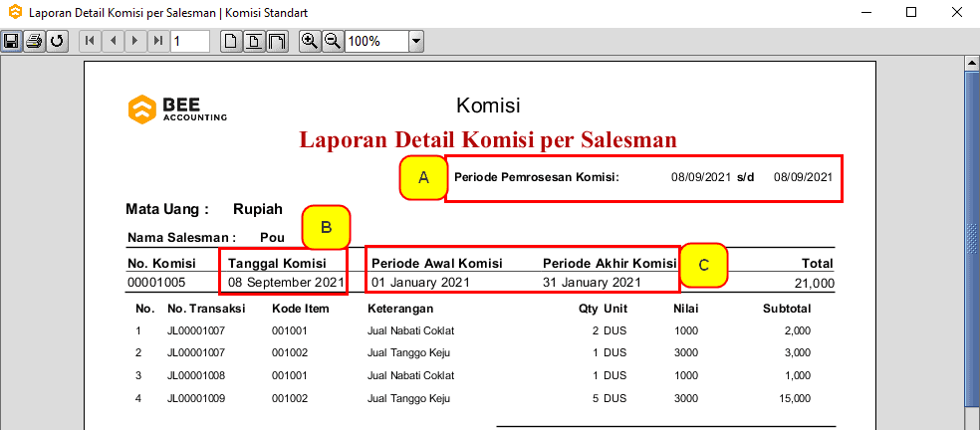Click the page number input field
This screenshot has width=980, height=430.
point(189,41)
